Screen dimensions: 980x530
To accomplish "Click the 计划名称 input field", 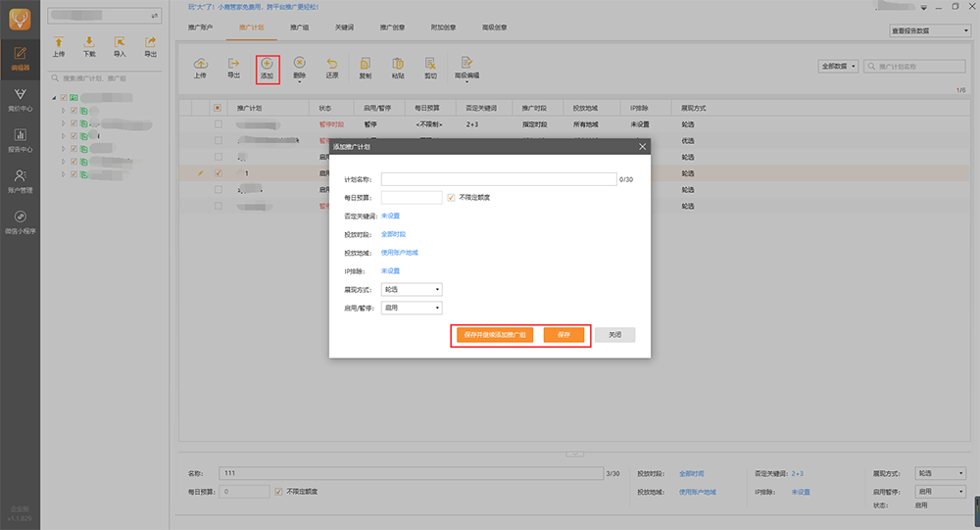I will tap(499, 179).
